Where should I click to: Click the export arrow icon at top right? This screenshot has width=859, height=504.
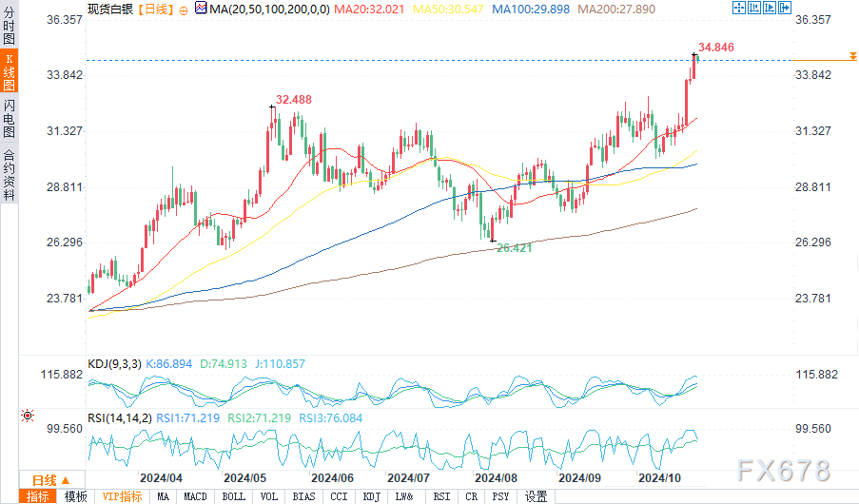click(x=785, y=8)
